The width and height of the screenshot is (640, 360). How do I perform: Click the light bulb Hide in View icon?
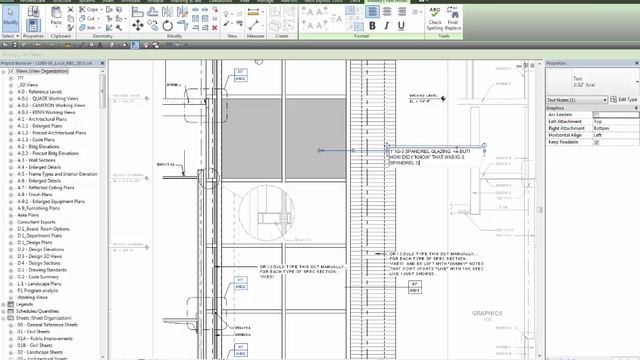(226, 14)
